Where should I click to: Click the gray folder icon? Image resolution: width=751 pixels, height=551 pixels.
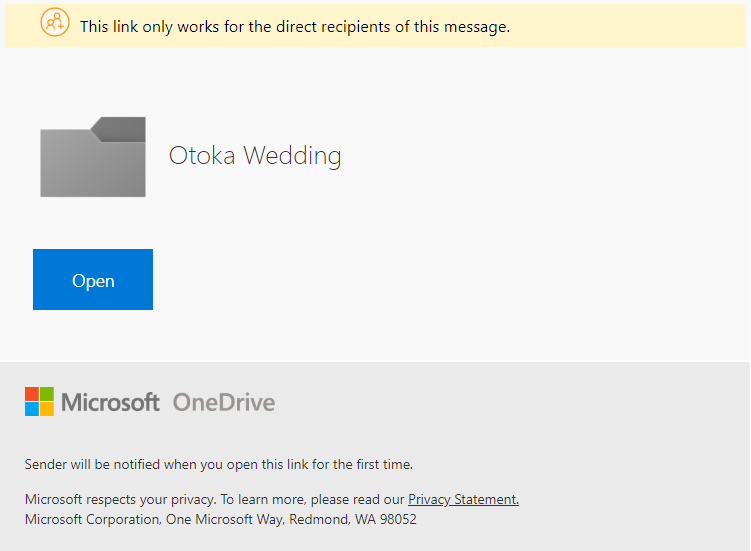click(x=93, y=157)
